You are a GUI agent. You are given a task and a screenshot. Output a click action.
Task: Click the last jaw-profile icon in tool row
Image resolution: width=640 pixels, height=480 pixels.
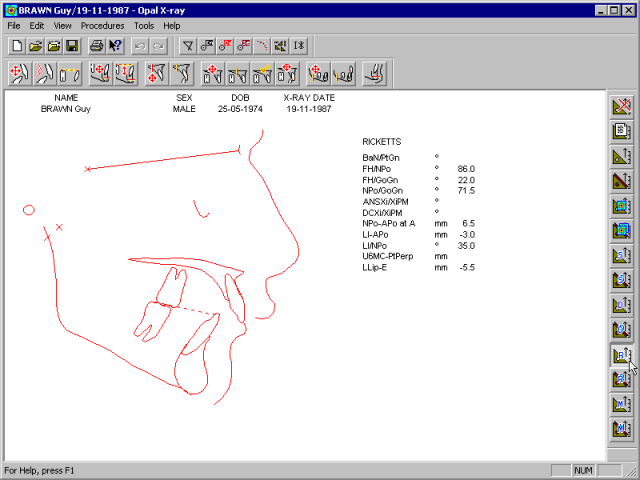coord(374,73)
